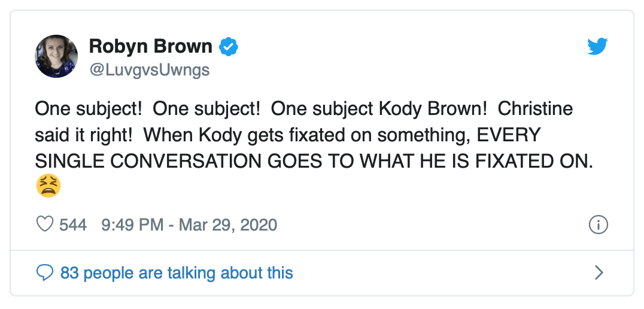The width and height of the screenshot is (644, 309).
Task: Click the blue verified badge
Action: click(x=228, y=46)
